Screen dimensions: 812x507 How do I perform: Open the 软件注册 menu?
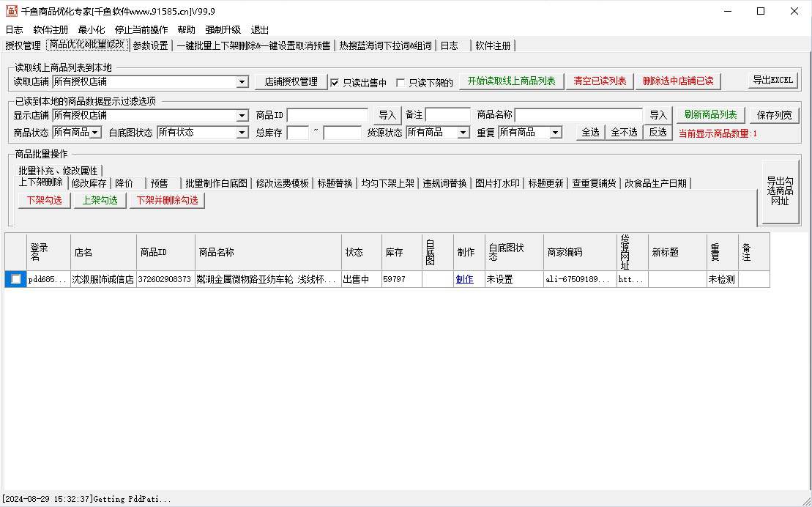pyautogui.click(x=51, y=30)
